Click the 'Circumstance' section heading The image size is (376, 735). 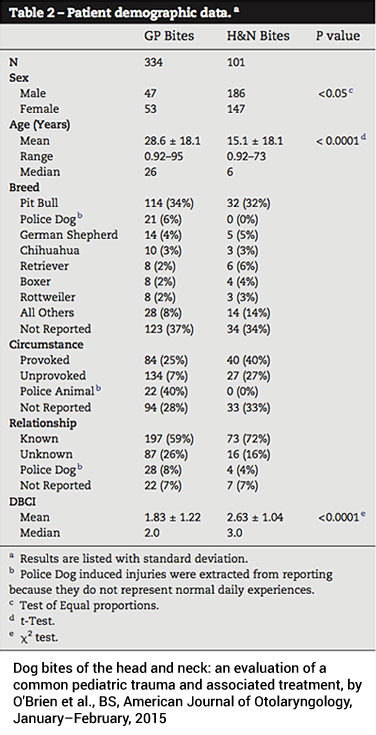(46, 345)
